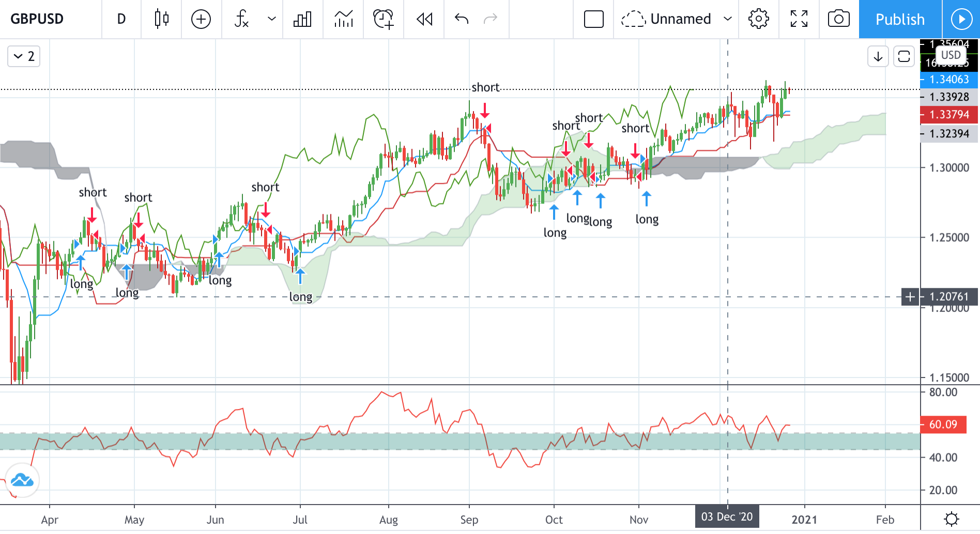Screen dimensions: 980x534
Task: Start bar replay with rewind icon
Action: tap(424, 19)
